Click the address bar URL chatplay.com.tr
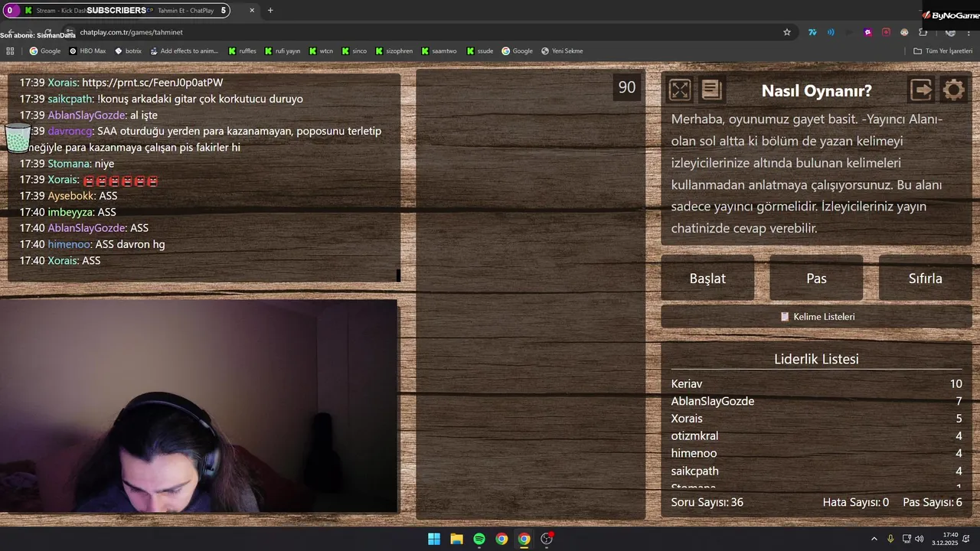Screen dimensions: 980x551 pos(131,32)
